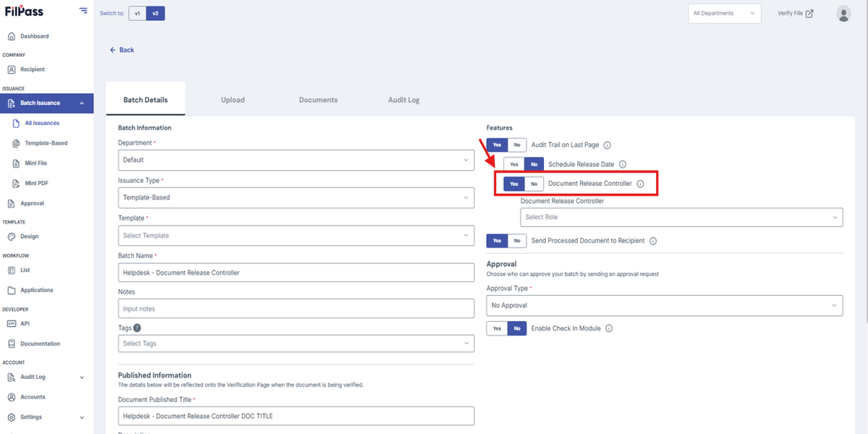This screenshot has width=868, height=434.
Task: Open Mint PDF page
Action: (x=36, y=183)
